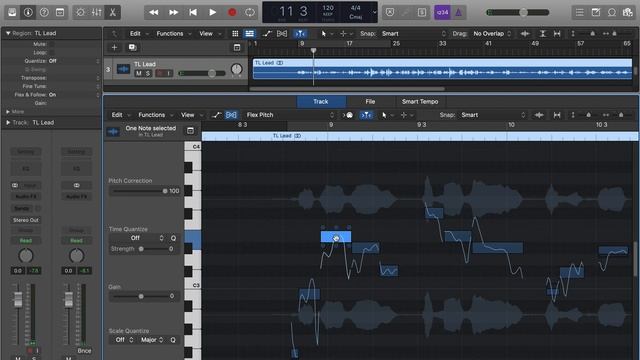This screenshot has width=640, height=360.
Task: Toggle the Replace mode icon
Action: (390, 12)
